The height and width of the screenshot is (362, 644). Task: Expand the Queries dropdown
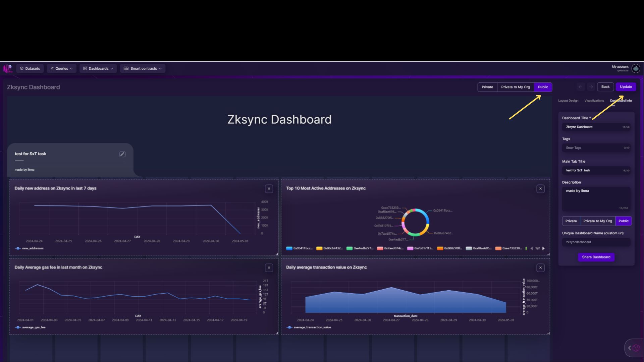coord(61,68)
